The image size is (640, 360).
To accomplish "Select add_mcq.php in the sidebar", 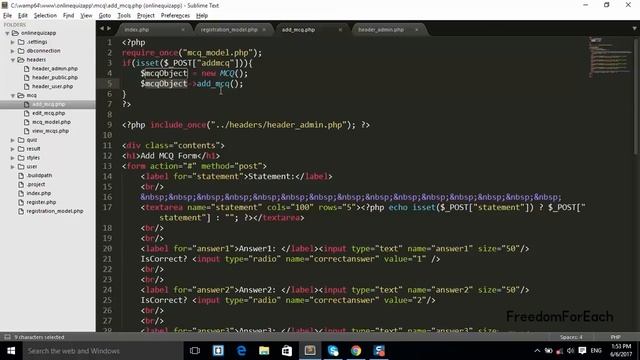I will [x=48, y=104].
